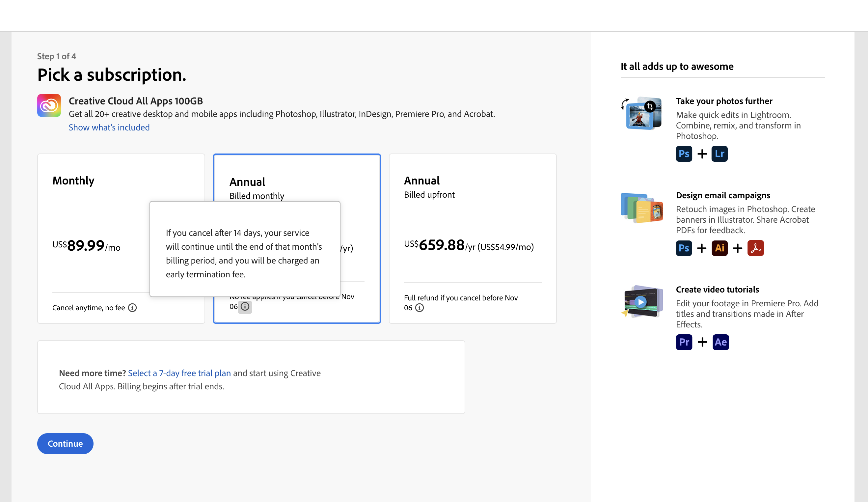This screenshot has height=502, width=868.
Task: Click info icon under 'Full refund' text
Action: pos(419,308)
